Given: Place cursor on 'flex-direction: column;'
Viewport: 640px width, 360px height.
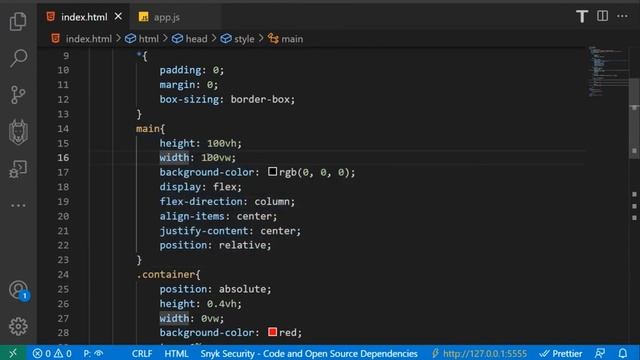Looking at the screenshot, I should point(227,202).
